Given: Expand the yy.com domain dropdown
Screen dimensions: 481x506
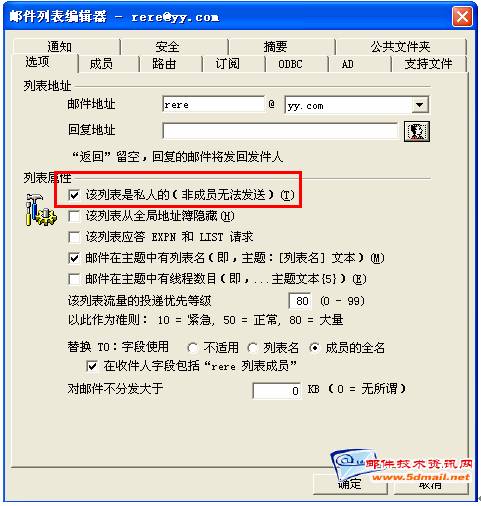Looking at the screenshot, I should pos(420,105).
